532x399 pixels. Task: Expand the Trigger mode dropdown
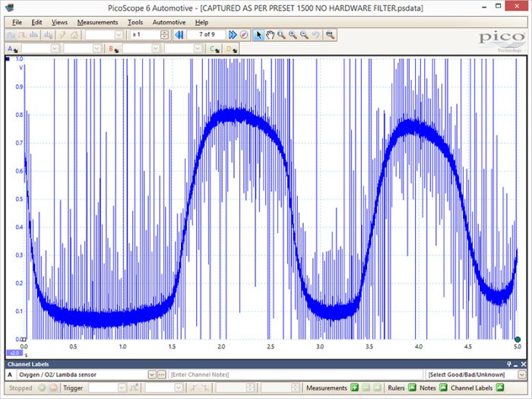coord(122,388)
